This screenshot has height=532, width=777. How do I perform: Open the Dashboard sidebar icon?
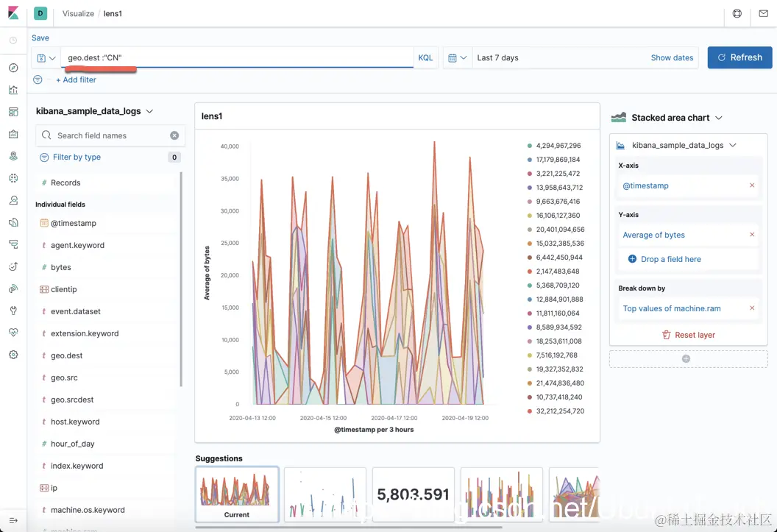point(13,112)
